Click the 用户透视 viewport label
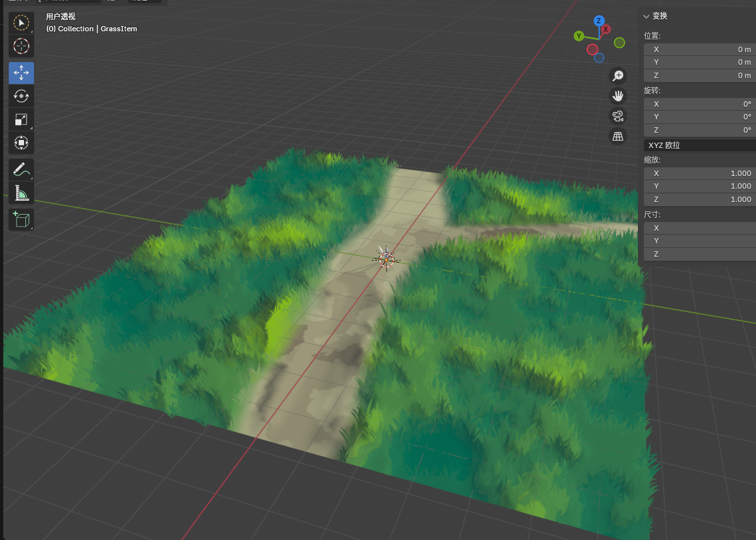Screen dimensions: 756x540 pyautogui.click(x=61, y=17)
